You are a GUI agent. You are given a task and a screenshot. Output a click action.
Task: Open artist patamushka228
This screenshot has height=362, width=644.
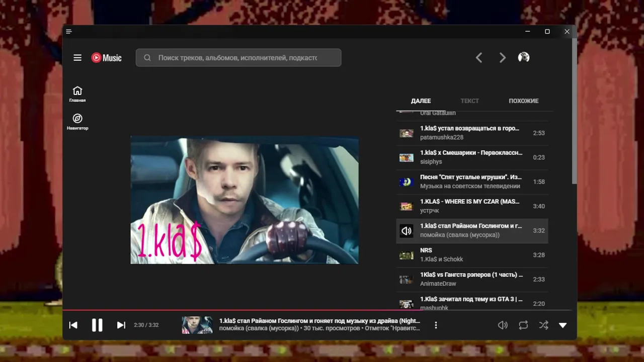442,137
